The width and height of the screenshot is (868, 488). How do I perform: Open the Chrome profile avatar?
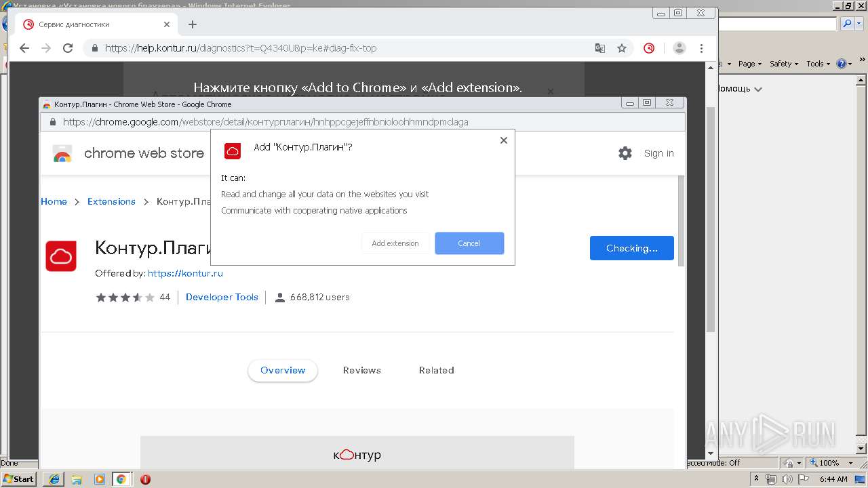click(679, 48)
